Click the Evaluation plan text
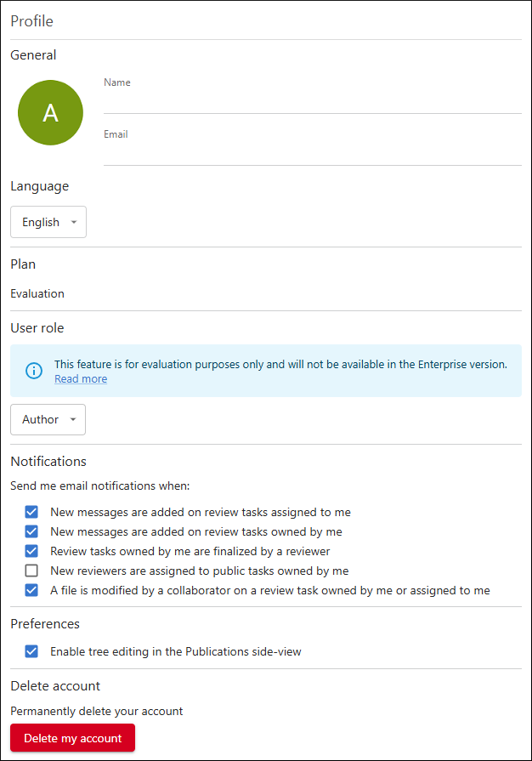The height and width of the screenshot is (761, 532). coord(37,293)
